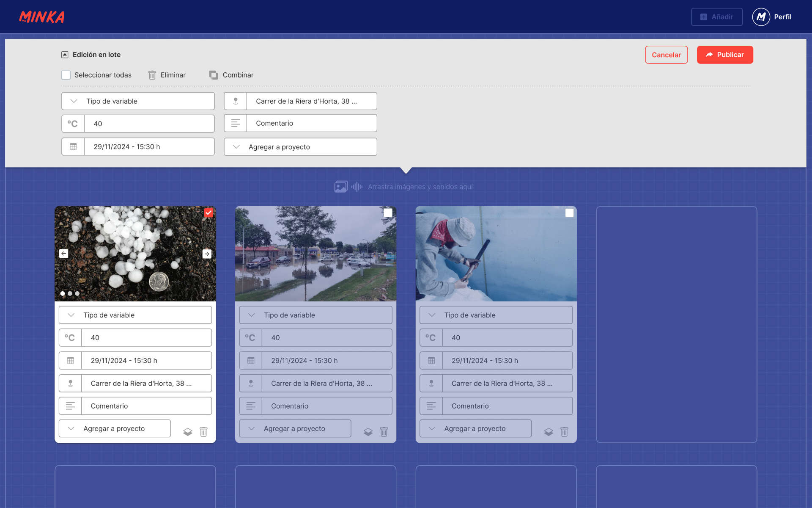The image size is (812, 508).
Task: Open Agregar a proyecto on hail card
Action: (x=115, y=428)
